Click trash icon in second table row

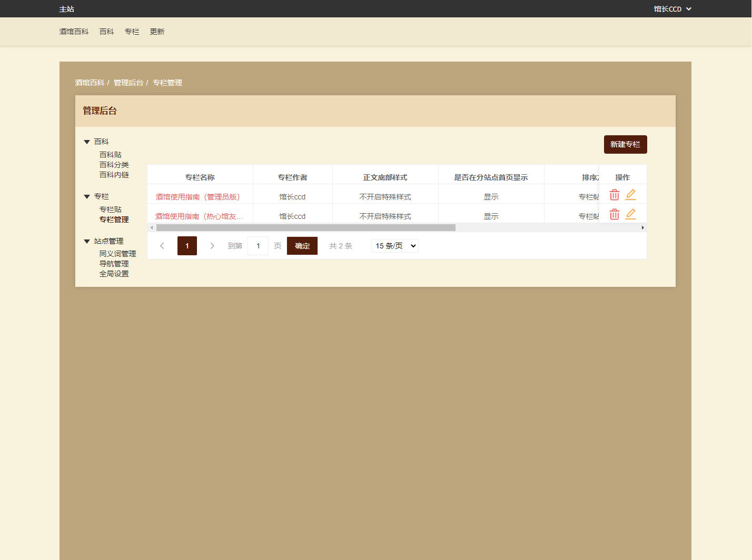click(x=614, y=214)
